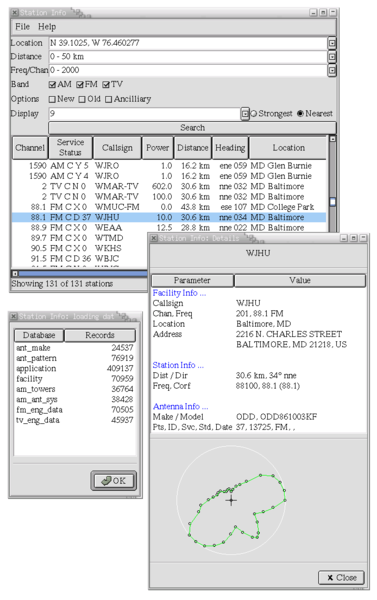Select the WMAR-TV row with power 602.0
Image resolution: width=377 pixels, height=600 pixels.
[x=169, y=186]
